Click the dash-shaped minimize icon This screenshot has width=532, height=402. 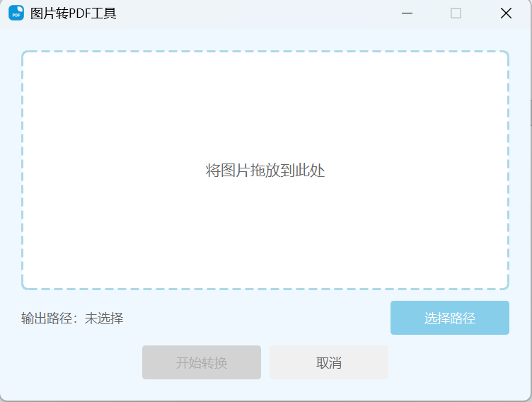407,13
